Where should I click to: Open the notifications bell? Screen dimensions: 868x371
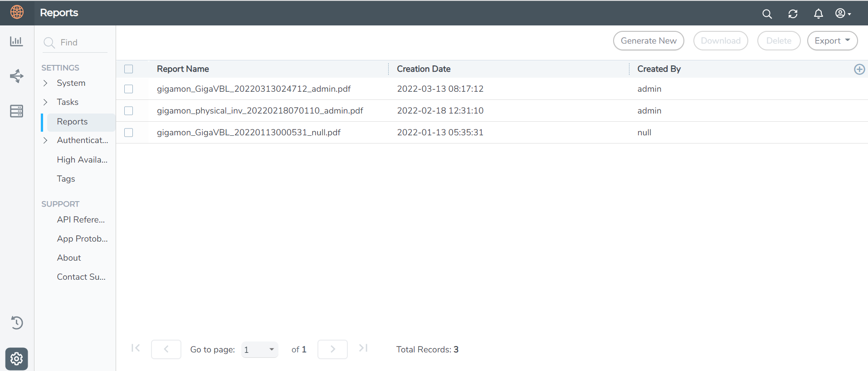(818, 14)
